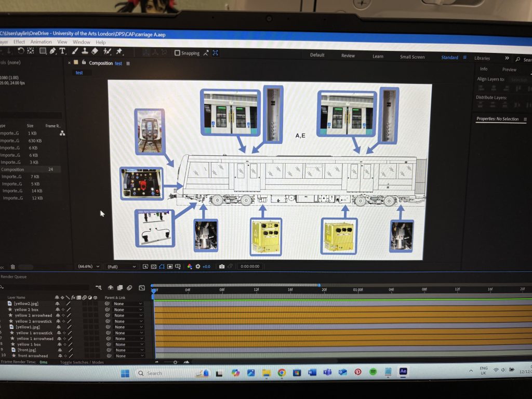Screen dimensions: 532x399
Task: Switch to the Small Screen workspace
Action: 412,57
